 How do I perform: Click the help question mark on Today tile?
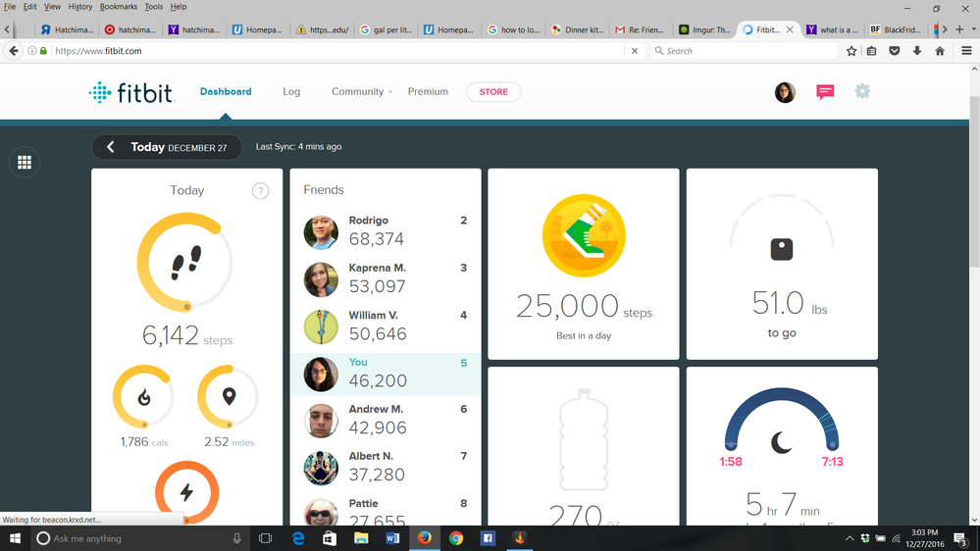tap(260, 191)
